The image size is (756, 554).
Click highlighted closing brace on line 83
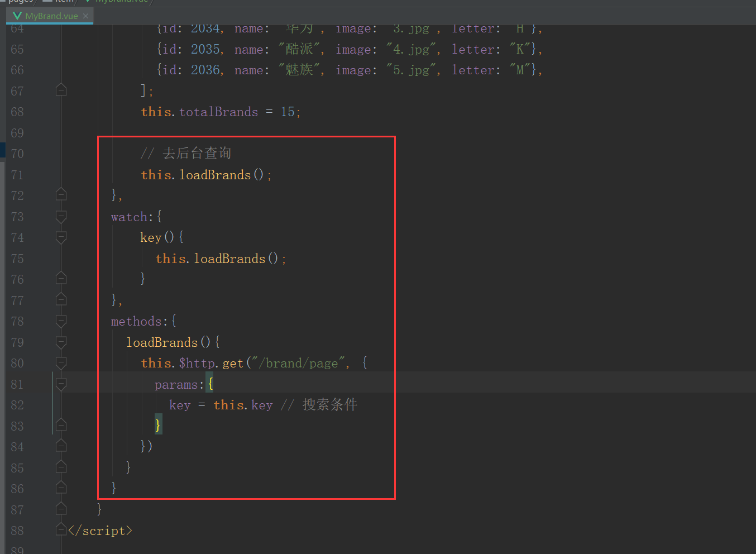pyautogui.click(x=158, y=425)
